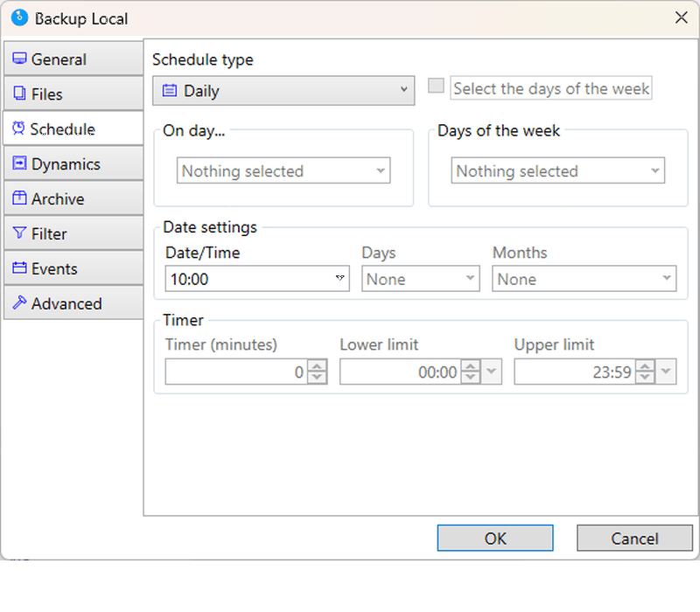Toggle 'Select the days of the week' checkbox
Viewport: 700px width, 612px height.
click(x=436, y=86)
